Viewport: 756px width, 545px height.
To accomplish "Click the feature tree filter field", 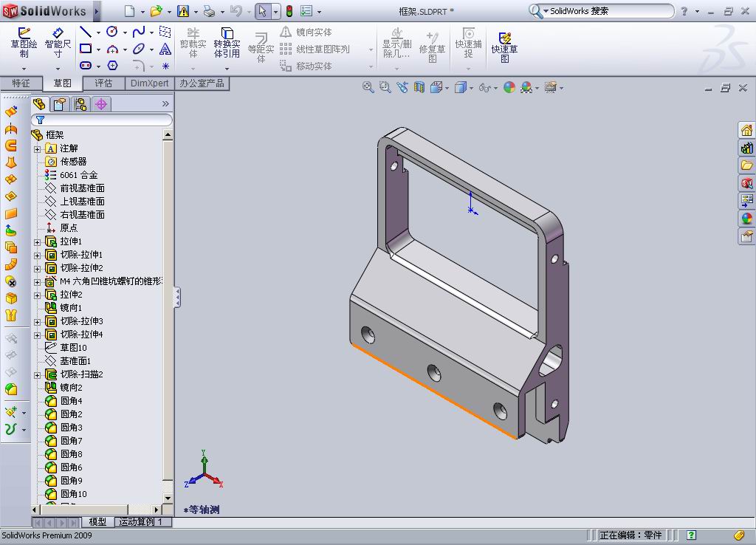I will point(102,120).
